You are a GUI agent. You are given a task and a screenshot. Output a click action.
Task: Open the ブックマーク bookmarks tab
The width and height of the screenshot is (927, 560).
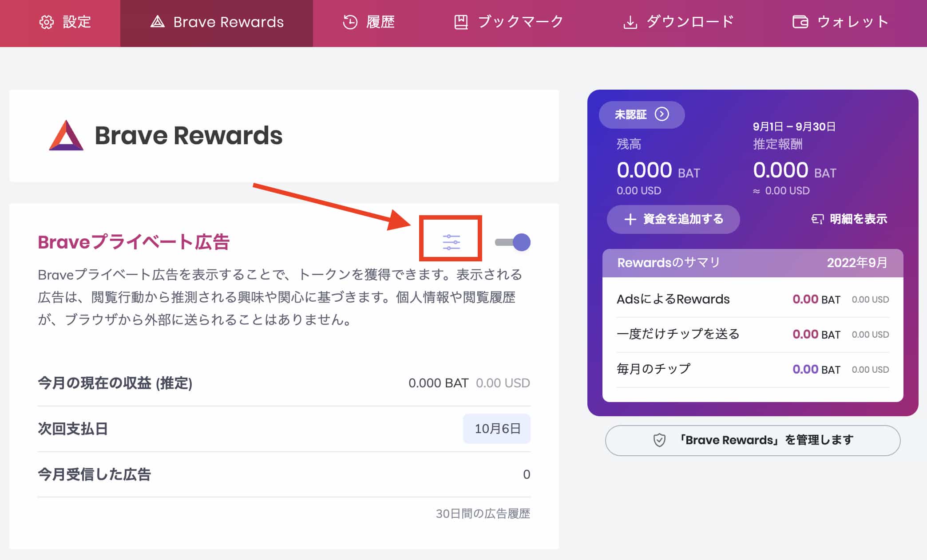[x=509, y=22]
